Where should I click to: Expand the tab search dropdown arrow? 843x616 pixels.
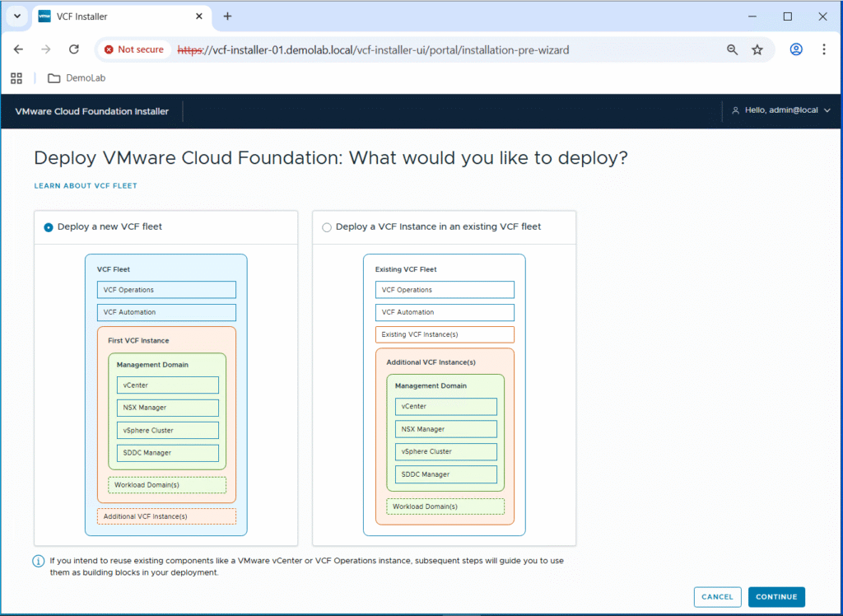pyautogui.click(x=17, y=16)
